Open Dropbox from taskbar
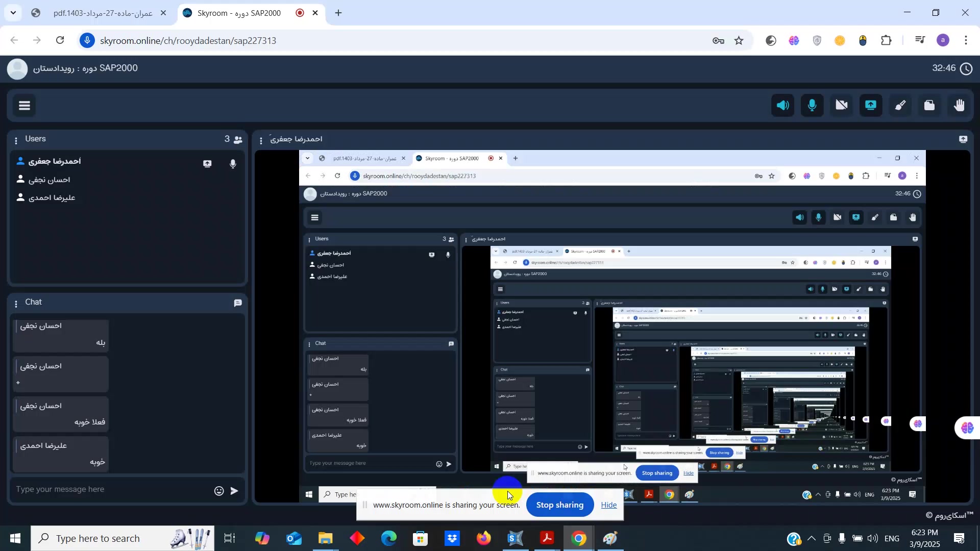Viewport: 980px width, 551px height. coord(452,538)
